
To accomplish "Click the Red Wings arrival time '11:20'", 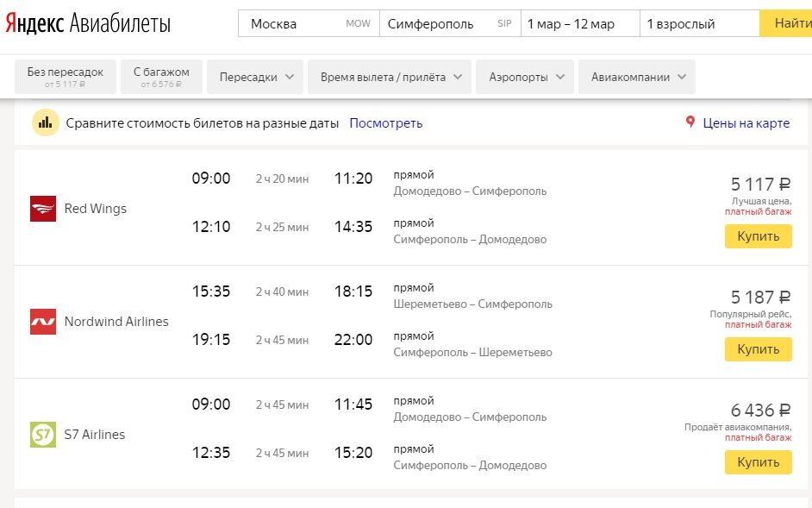I will 353,179.
